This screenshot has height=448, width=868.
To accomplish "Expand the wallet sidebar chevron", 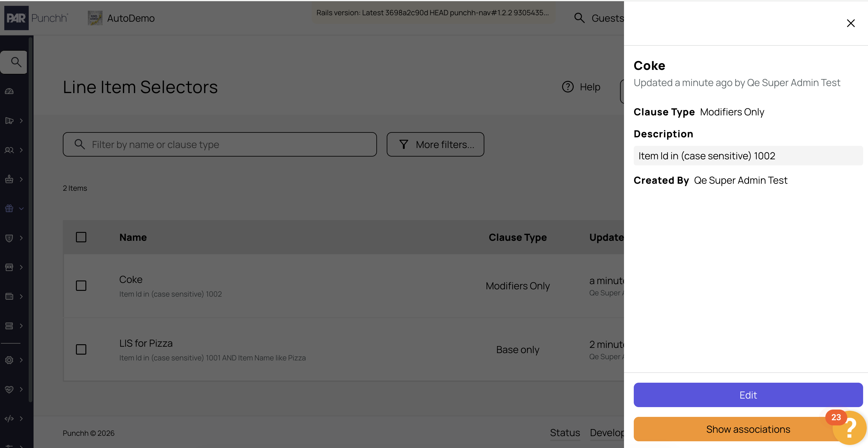I will [x=21, y=297].
